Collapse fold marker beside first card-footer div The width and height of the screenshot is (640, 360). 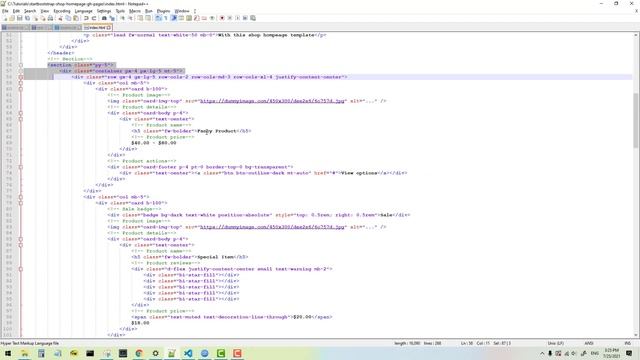pyautogui.click(x=20, y=167)
